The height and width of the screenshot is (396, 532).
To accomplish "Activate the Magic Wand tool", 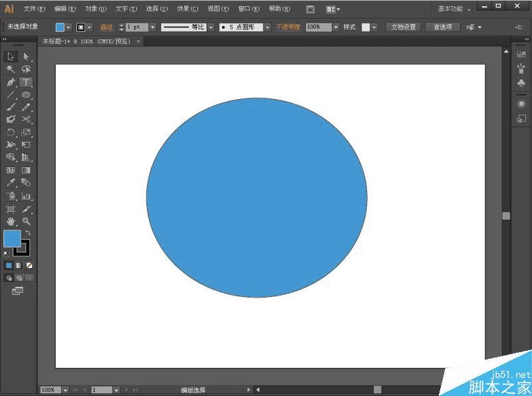I will click(x=11, y=70).
